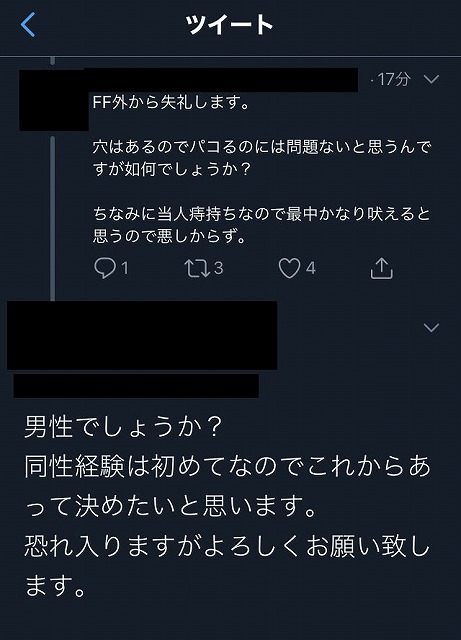461x640 pixels.
Task: Open the chevron menu on the main tweet
Action: coord(431,327)
